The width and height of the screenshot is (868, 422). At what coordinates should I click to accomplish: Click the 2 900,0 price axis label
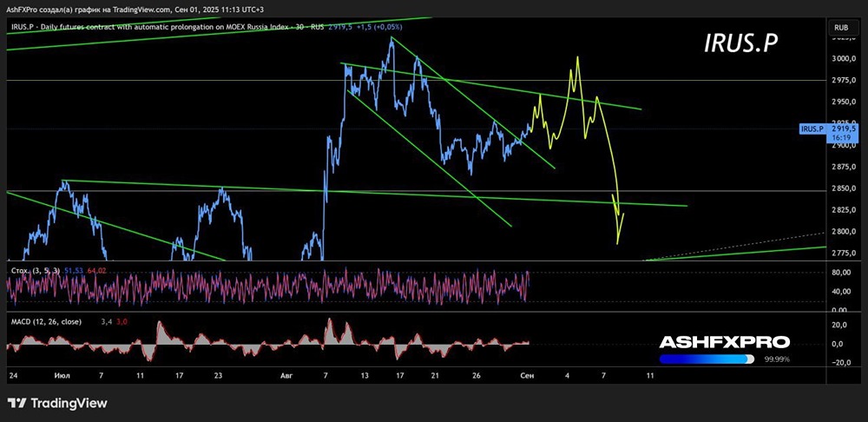click(843, 146)
